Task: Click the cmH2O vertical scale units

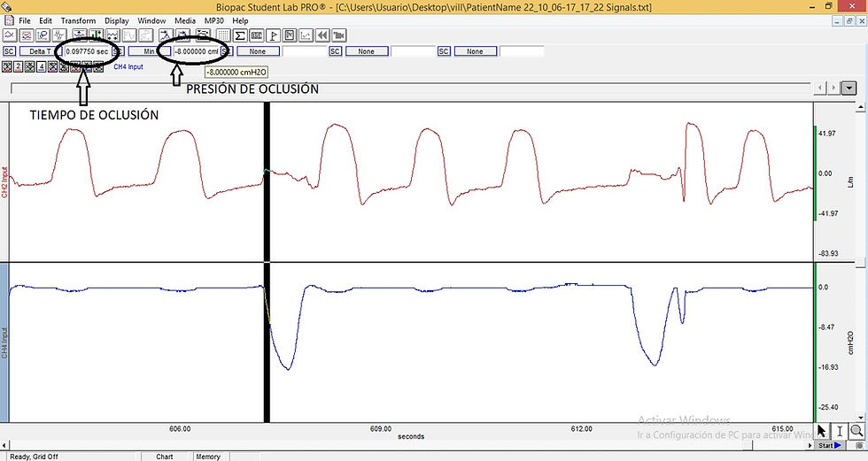Action: click(x=851, y=342)
